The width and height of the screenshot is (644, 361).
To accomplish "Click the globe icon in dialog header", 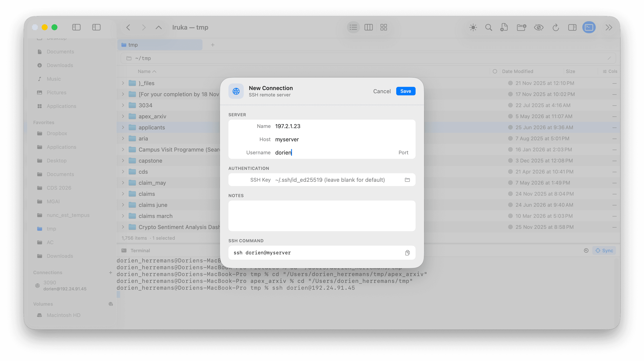I will coord(236,91).
